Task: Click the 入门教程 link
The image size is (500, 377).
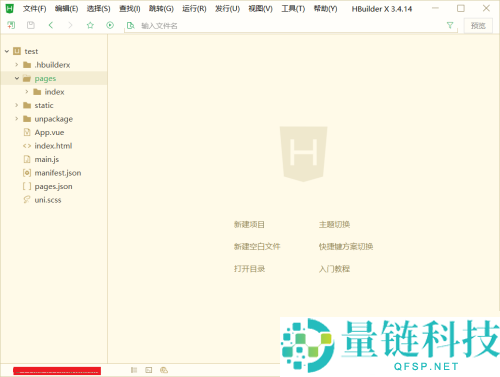Action: point(334,269)
